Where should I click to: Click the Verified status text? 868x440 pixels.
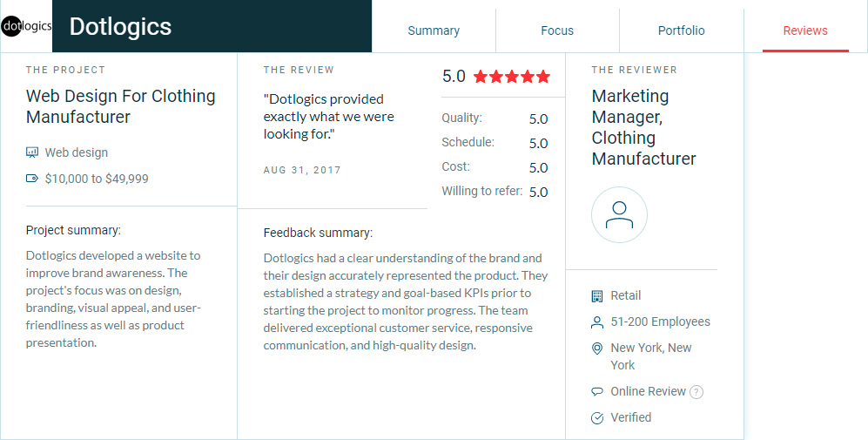[631, 417]
